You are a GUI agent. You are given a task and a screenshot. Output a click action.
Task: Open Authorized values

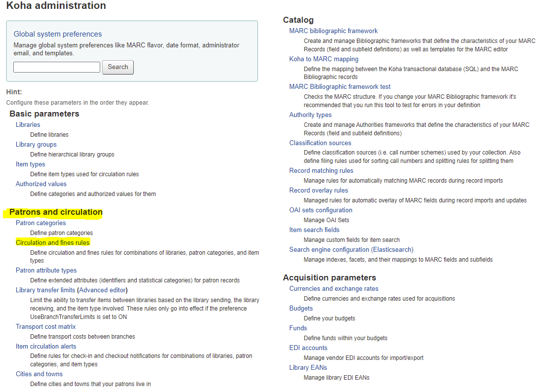[41, 184]
